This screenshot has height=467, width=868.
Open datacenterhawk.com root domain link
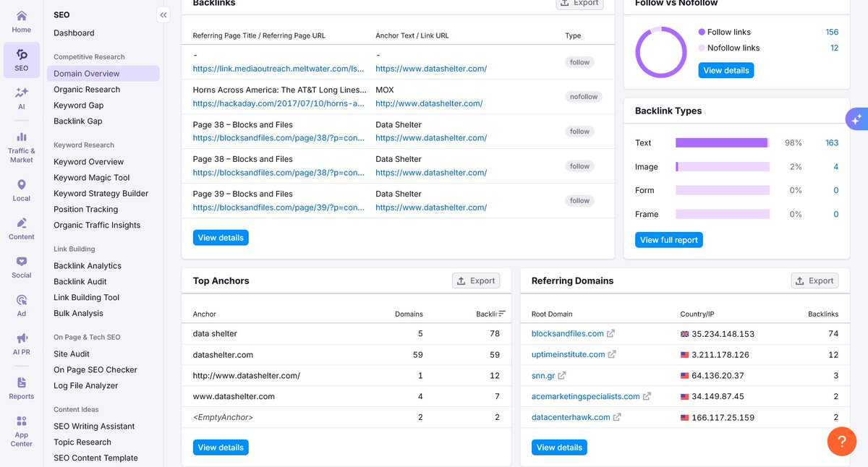[571, 417]
